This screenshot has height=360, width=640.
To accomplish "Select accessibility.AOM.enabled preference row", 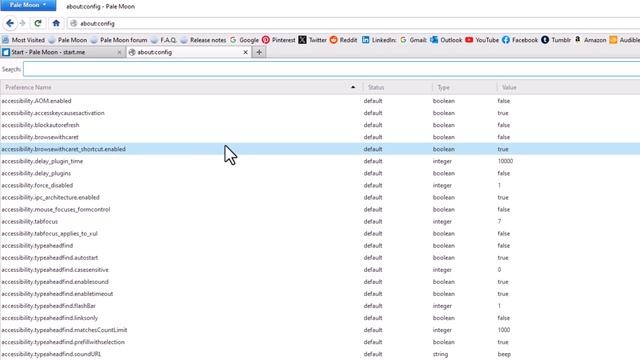I will click(x=320, y=101).
